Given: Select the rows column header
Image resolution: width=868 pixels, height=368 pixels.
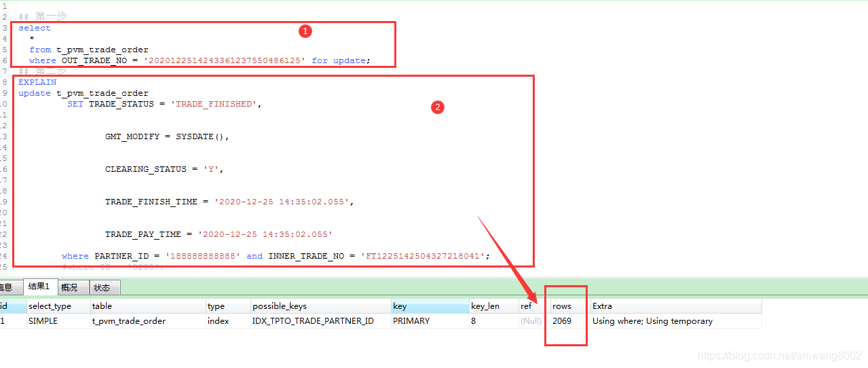Looking at the screenshot, I should click(x=570, y=306).
